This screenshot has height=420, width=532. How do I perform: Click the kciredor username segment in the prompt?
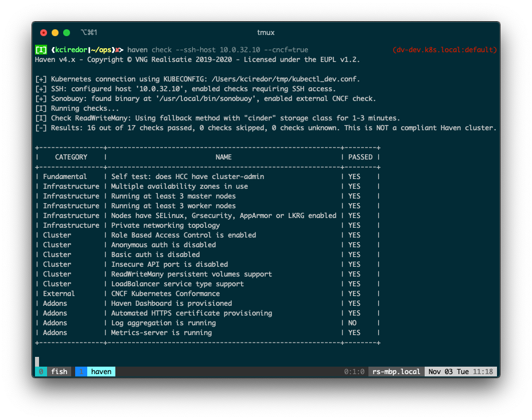tap(72, 50)
